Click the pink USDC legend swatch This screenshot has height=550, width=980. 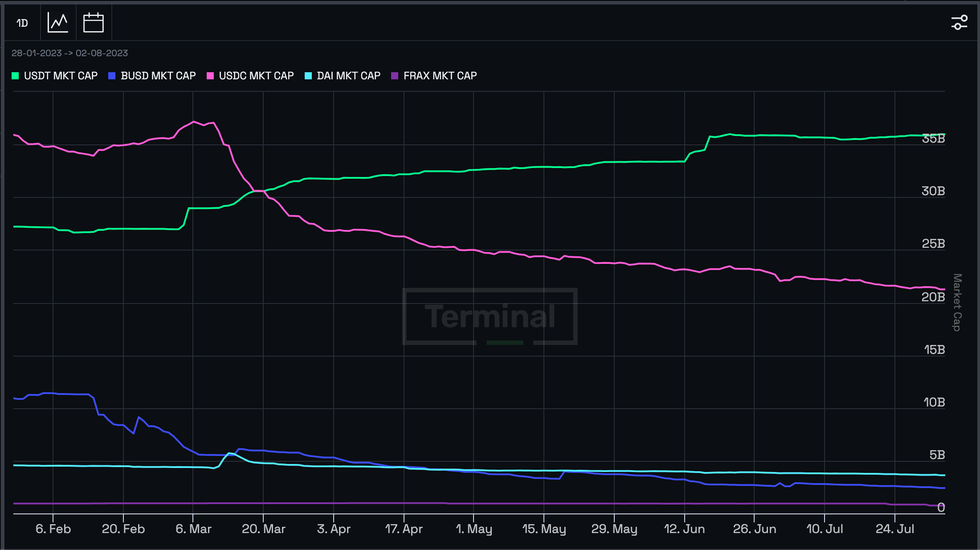[x=210, y=76]
